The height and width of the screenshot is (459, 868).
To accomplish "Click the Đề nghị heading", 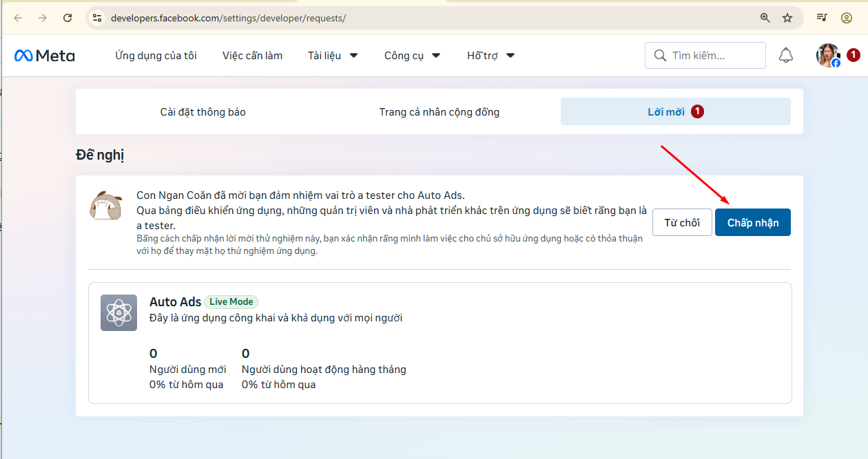I will tap(100, 156).
